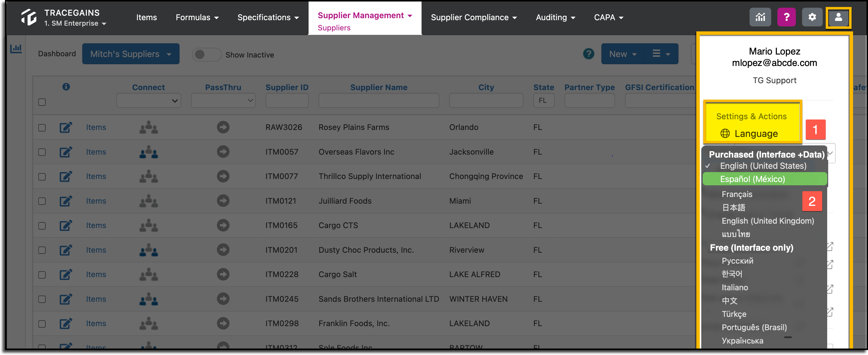Click the PassThru arrow icon for Overseas Flavors Inc

(223, 152)
